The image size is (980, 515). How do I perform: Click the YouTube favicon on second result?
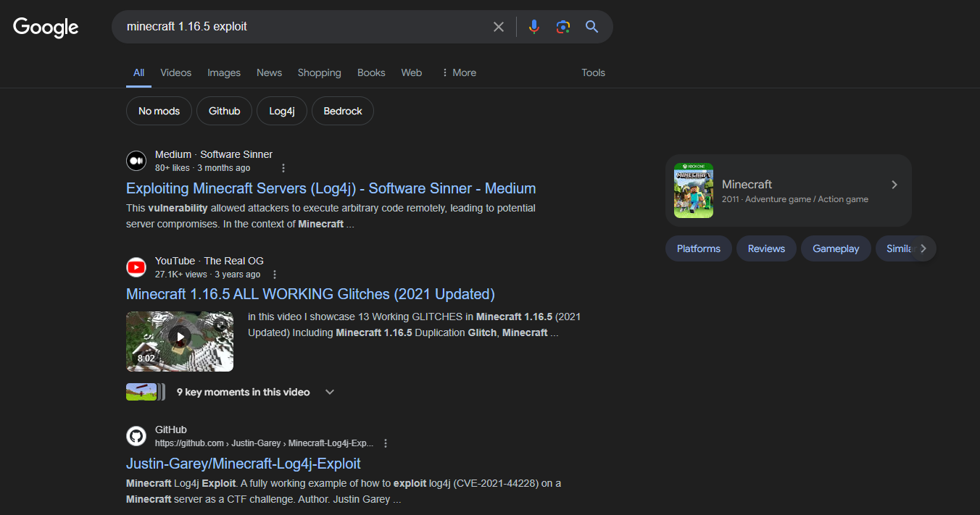pyautogui.click(x=136, y=267)
